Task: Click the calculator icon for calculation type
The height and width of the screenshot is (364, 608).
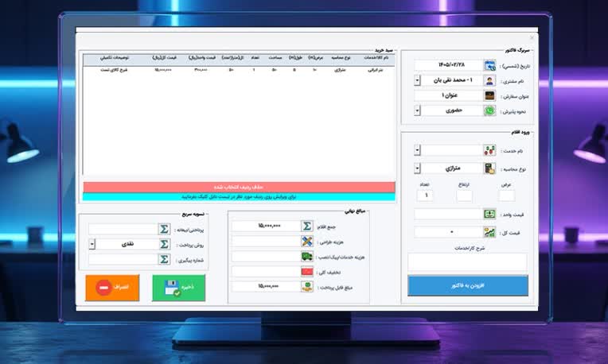Action: 489,168
